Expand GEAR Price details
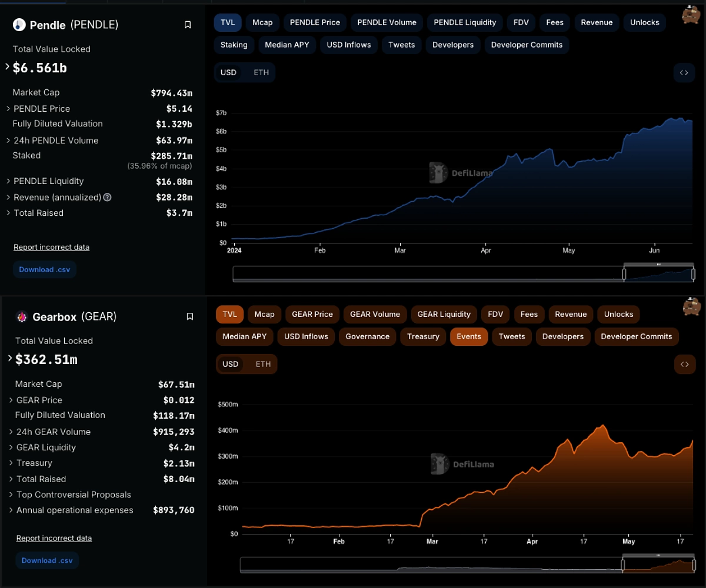706x588 pixels. coord(11,400)
